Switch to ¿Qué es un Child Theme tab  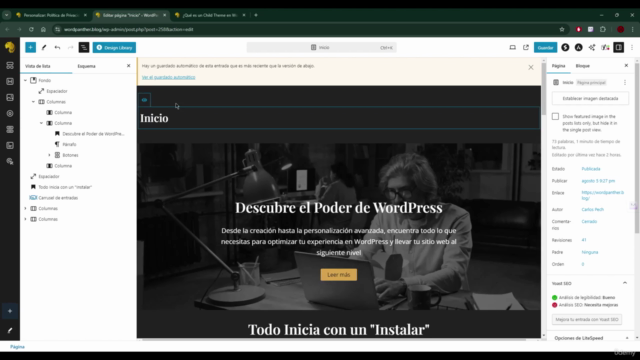(x=211, y=15)
